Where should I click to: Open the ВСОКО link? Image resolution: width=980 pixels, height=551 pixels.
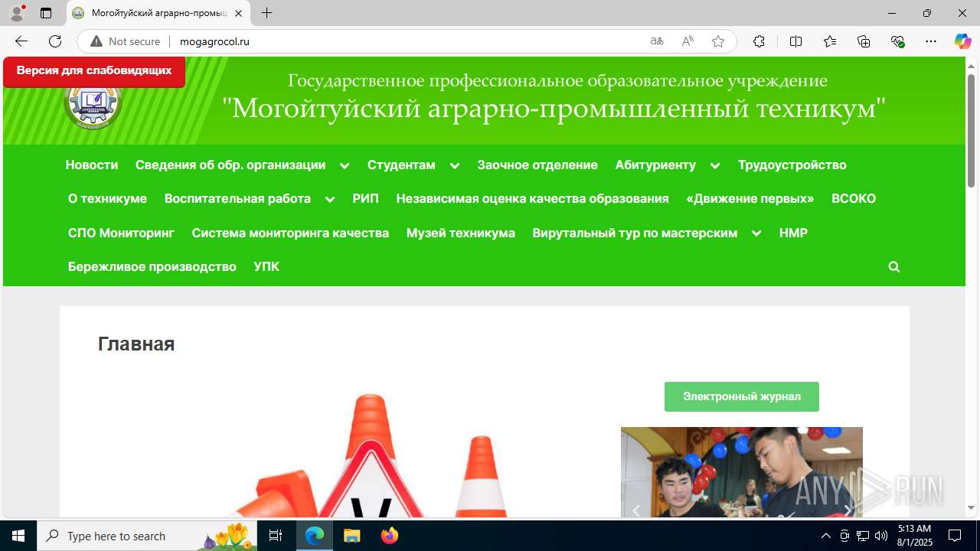[854, 198]
